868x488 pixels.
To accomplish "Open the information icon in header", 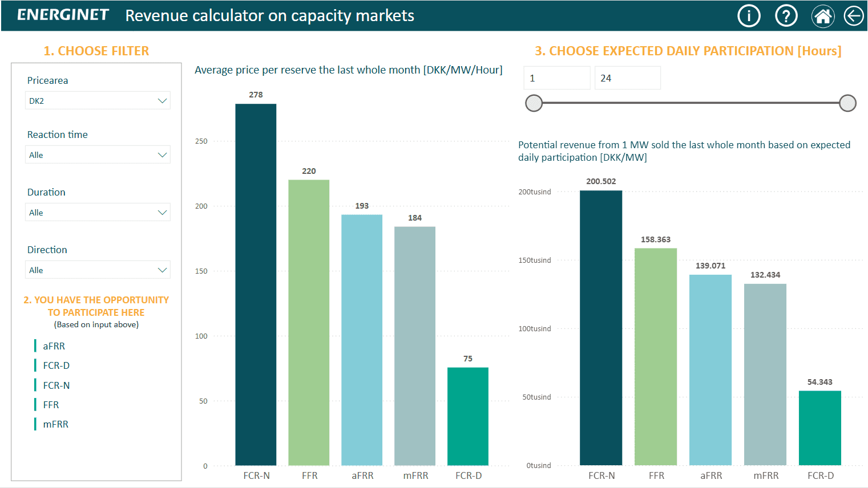I will click(x=749, y=16).
